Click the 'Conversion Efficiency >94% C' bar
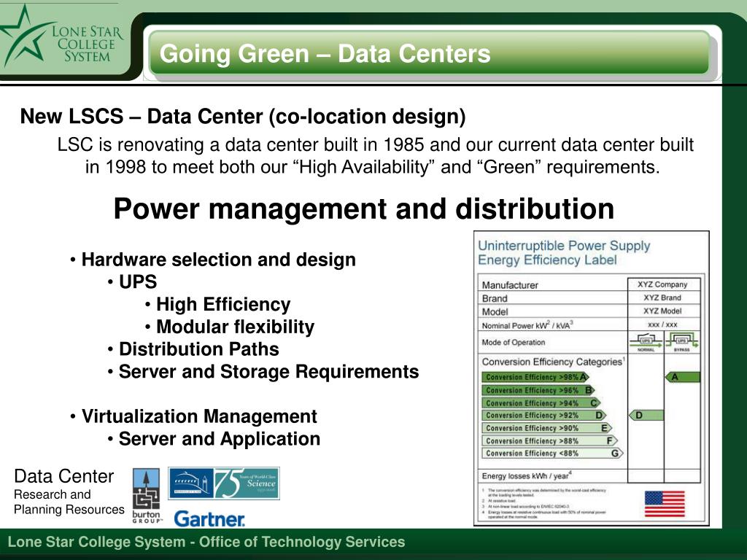The image size is (747, 560). pos(541,402)
